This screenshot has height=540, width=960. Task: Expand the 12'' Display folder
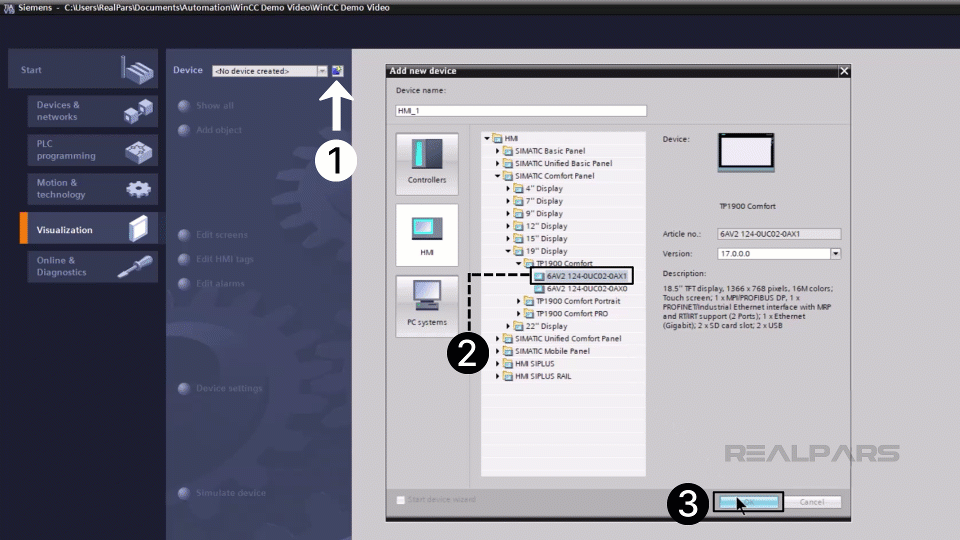(508, 226)
